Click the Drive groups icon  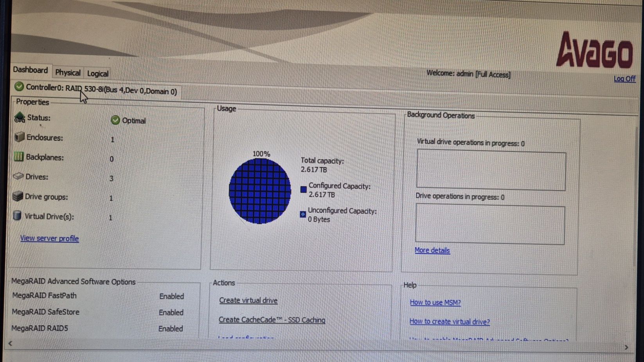click(18, 196)
